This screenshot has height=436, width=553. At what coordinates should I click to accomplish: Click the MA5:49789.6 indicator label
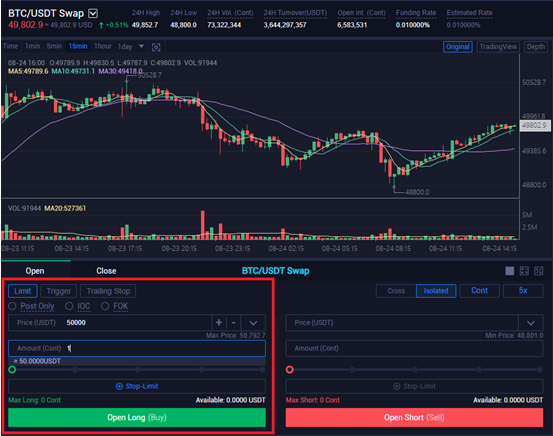28,71
